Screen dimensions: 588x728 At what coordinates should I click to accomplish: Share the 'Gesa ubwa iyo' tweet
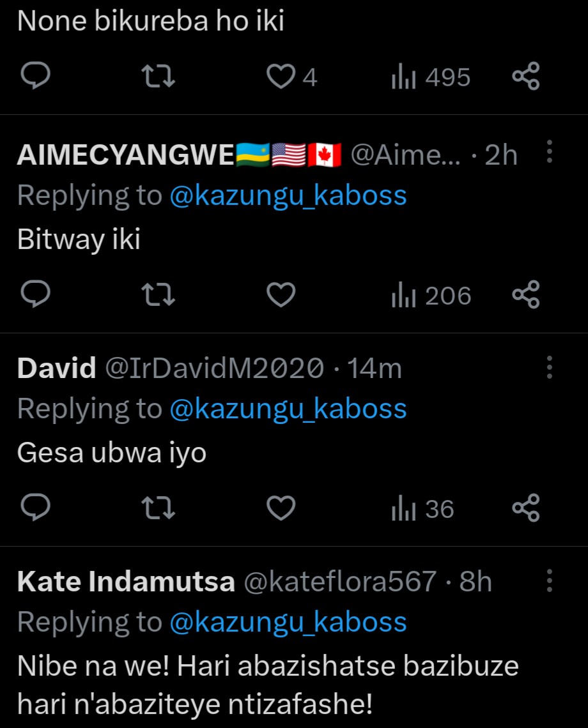526,509
